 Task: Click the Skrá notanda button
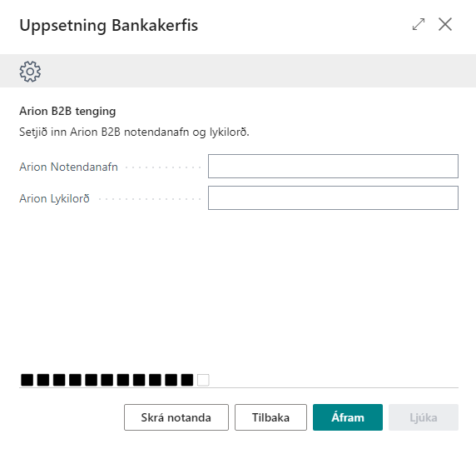tap(176, 417)
